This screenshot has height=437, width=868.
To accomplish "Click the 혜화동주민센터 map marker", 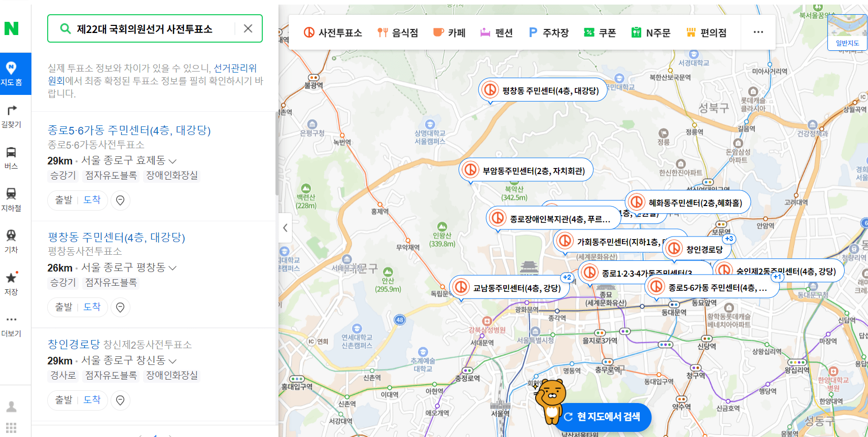I will [687, 203].
